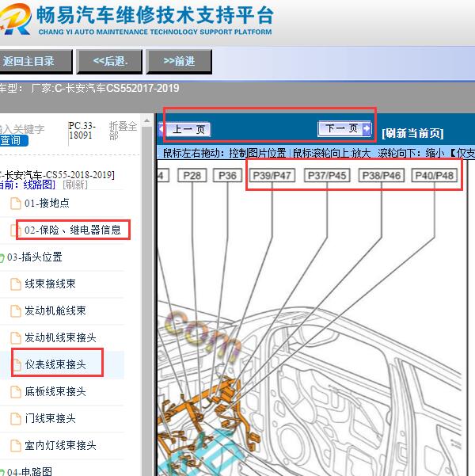The width and height of the screenshot is (475, 476).
Task: Open 02-保险、继电器信息 tree item
Action: (73, 230)
